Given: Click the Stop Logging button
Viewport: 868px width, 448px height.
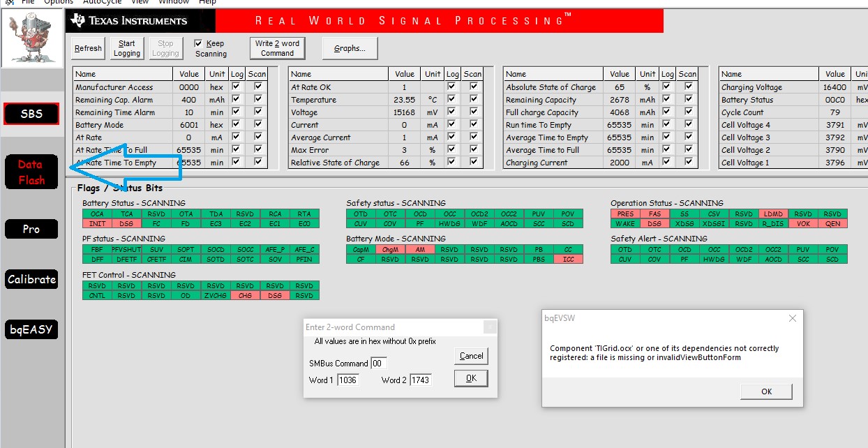Looking at the screenshot, I should click(x=165, y=48).
